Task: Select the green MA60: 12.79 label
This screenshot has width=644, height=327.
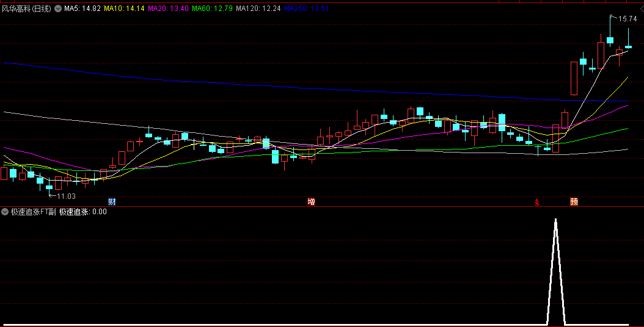Action: click(213, 8)
